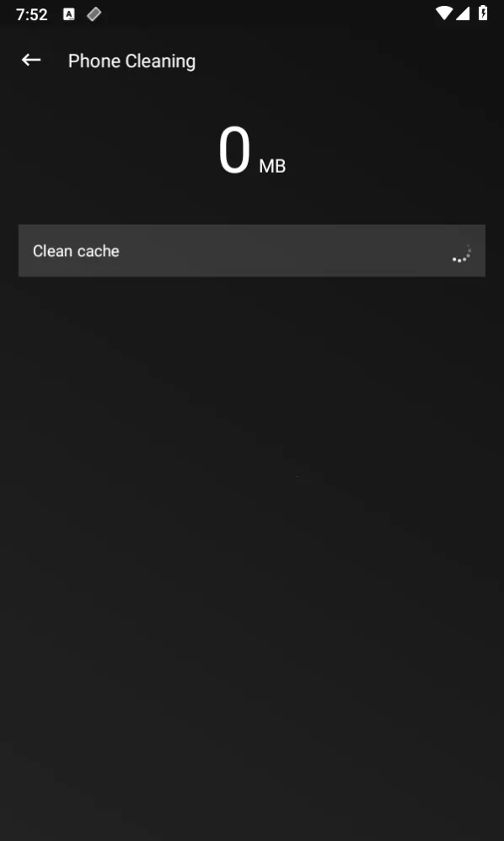This screenshot has height=841, width=504.
Task: Tap the 7:52 clock in status bar
Action: (x=32, y=14)
